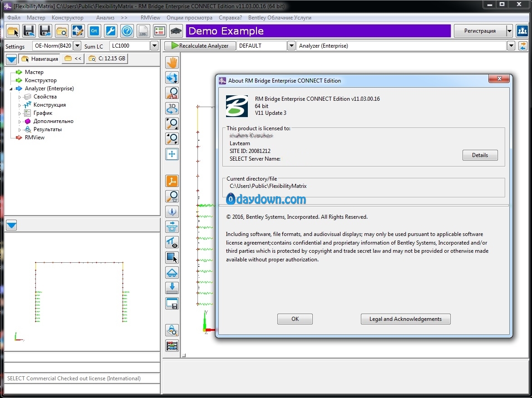The image size is (532, 398).
Task: Select the orange hand pan tool
Action: [172, 63]
